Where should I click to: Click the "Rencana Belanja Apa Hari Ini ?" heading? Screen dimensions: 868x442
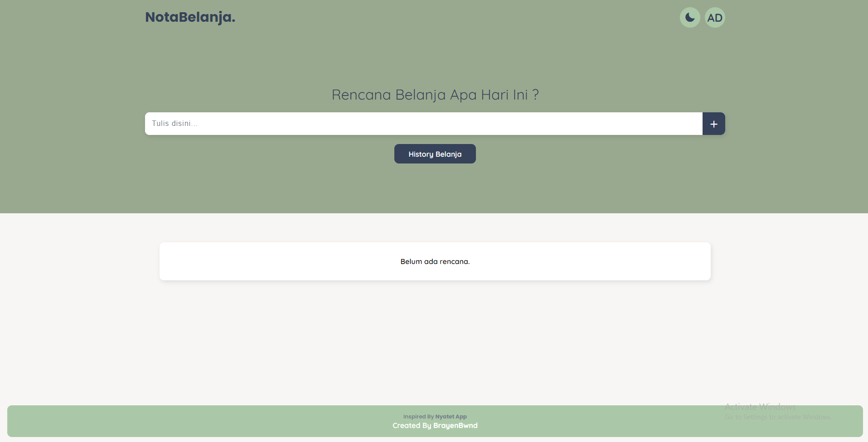tap(435, 95)
